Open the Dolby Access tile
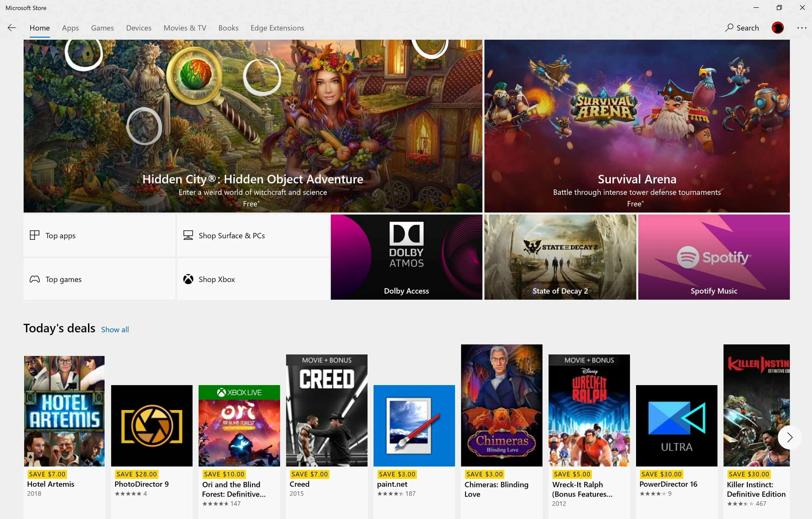This screenshot has height=519, width=812. 406,257
